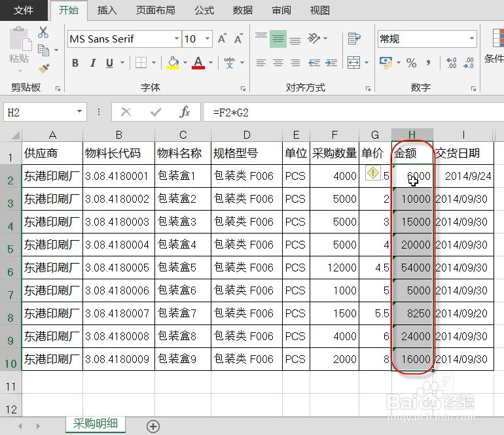Increase decimal places icon
504x435 pixels.
click(x=451, y=63)
